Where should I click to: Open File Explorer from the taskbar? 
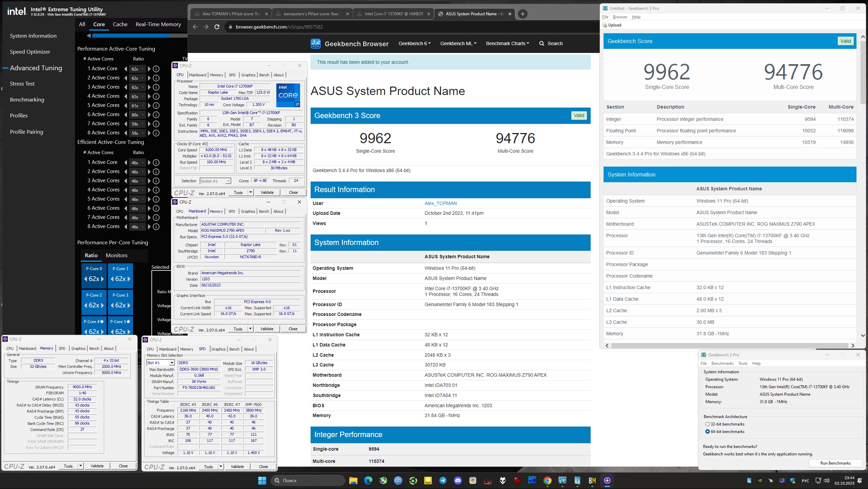[353, 480]
